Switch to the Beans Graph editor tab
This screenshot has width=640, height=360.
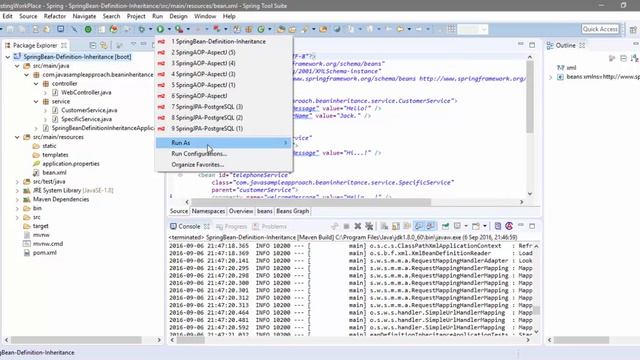[x=293, y=211]
